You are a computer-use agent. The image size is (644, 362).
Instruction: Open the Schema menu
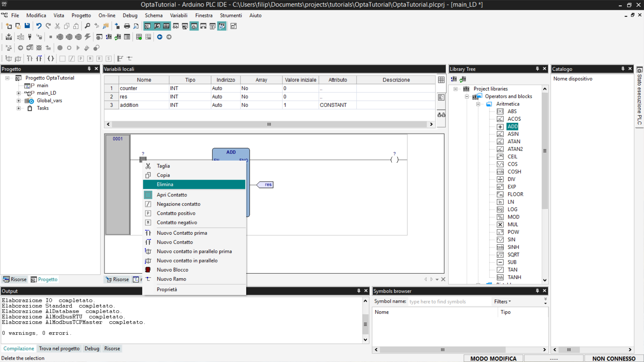point(154,15)
